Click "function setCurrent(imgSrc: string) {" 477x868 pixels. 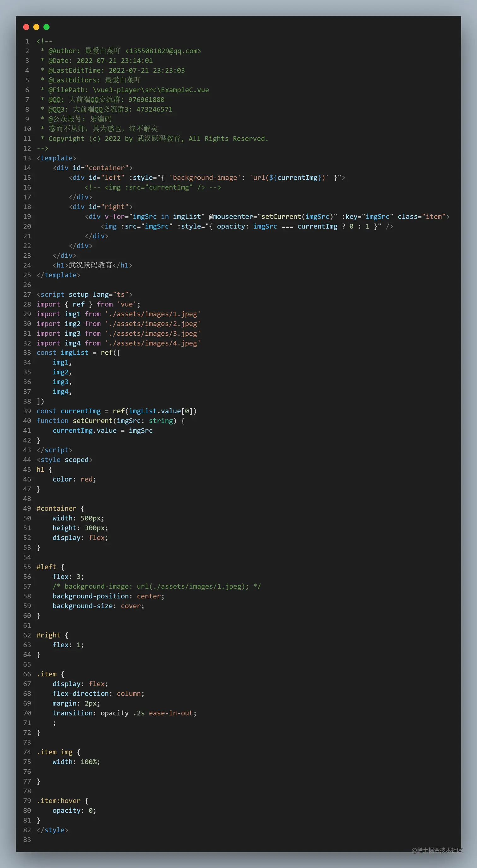(110, 421)
